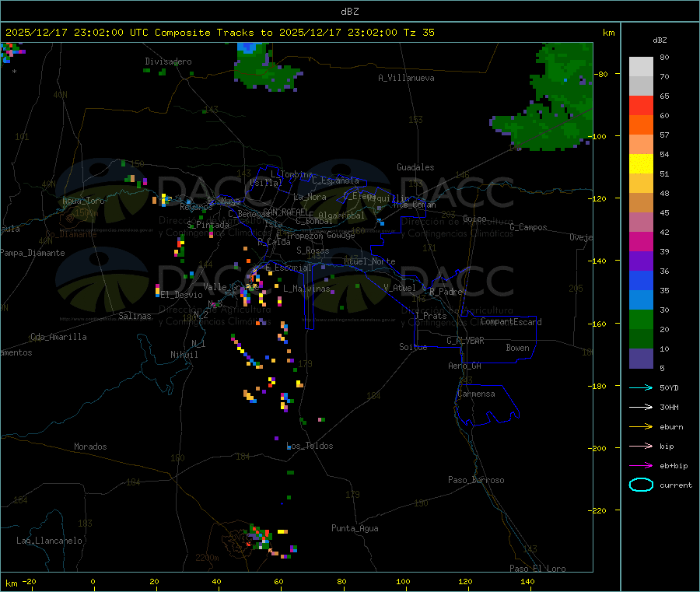Click the 'J_Prats' map label
Viewport: 700px width, 592px height.
tap(431, 316)
